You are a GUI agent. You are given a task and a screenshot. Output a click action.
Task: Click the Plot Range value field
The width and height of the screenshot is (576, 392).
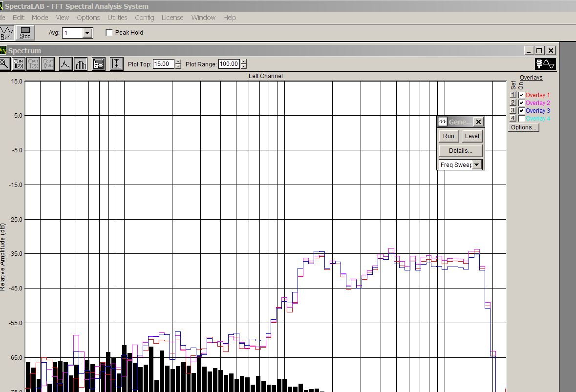click(x=229, y=64)
